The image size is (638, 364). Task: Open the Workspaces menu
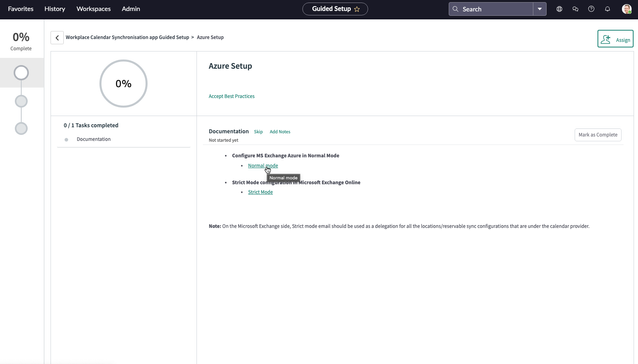pyautogui.click(x=94, y=9)
